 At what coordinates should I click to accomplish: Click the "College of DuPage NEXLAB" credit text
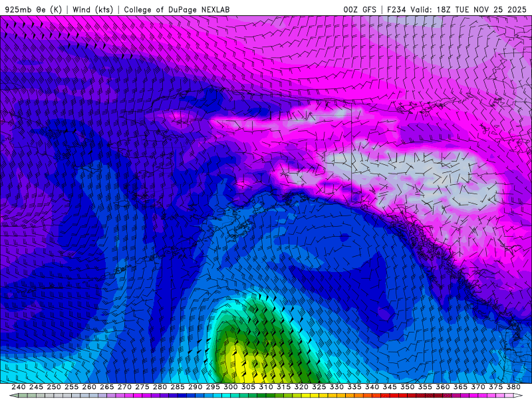177,9
